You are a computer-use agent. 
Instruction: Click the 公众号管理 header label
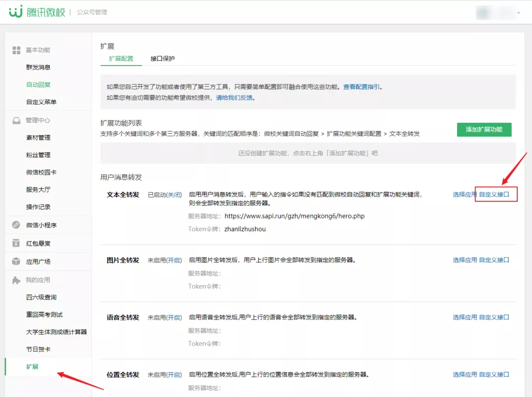pyautogui.click(x=92, y=12)
